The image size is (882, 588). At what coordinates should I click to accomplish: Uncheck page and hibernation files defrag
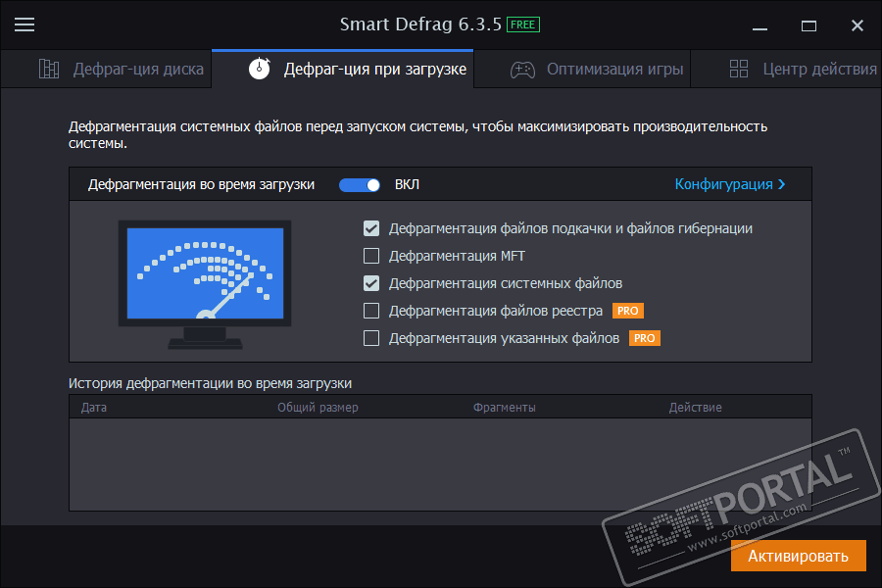click(x=371, y=228)
